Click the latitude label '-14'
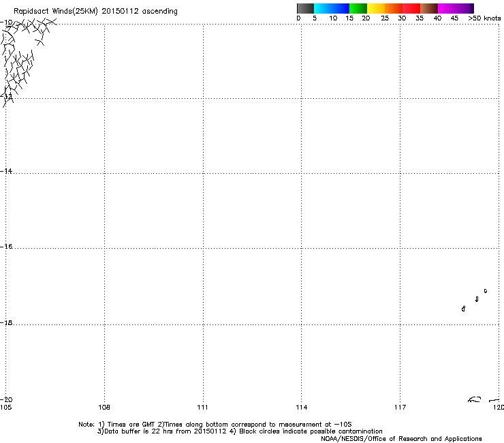The width and height of the screenshot is (504, 443). pyautogui.click(x=6, y=171)
